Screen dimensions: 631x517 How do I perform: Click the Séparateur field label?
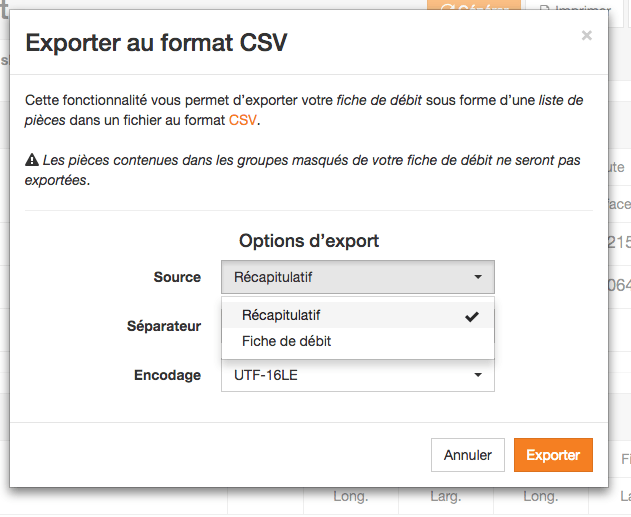coord(164,326)
